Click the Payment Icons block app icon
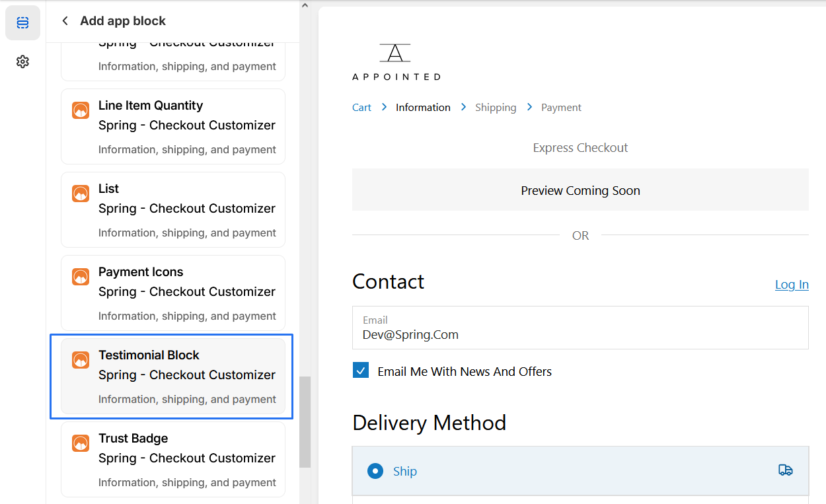The image size is (826, 504). (x=81, y=277)
